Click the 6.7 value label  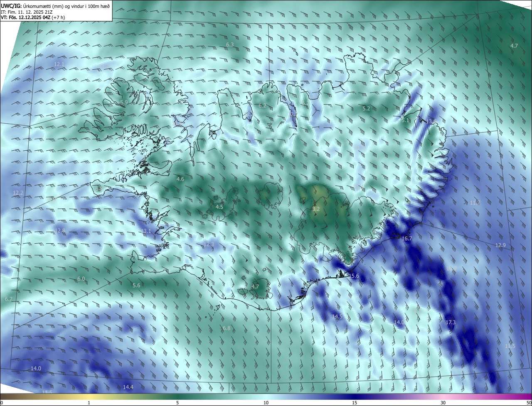coord(8,299)
